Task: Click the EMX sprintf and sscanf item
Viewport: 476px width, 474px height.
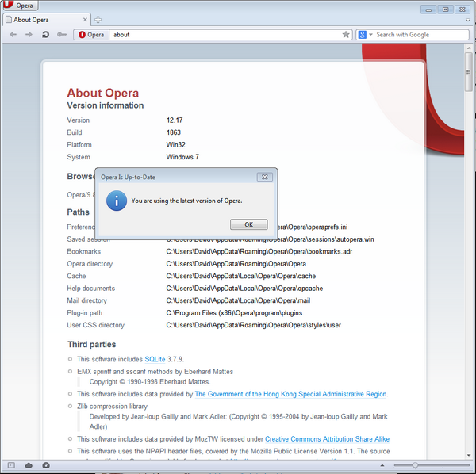Action: [x=155, y=372]
